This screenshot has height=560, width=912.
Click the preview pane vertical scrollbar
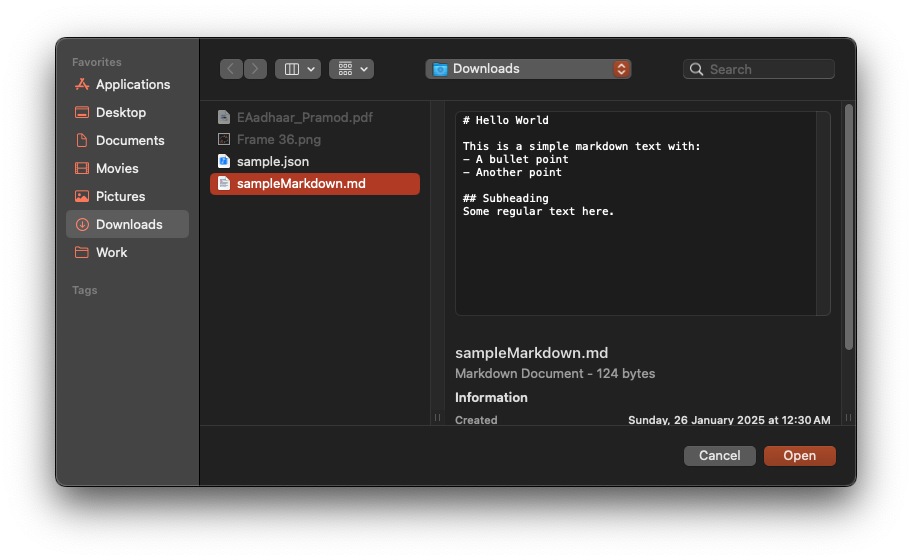point(849,227)
